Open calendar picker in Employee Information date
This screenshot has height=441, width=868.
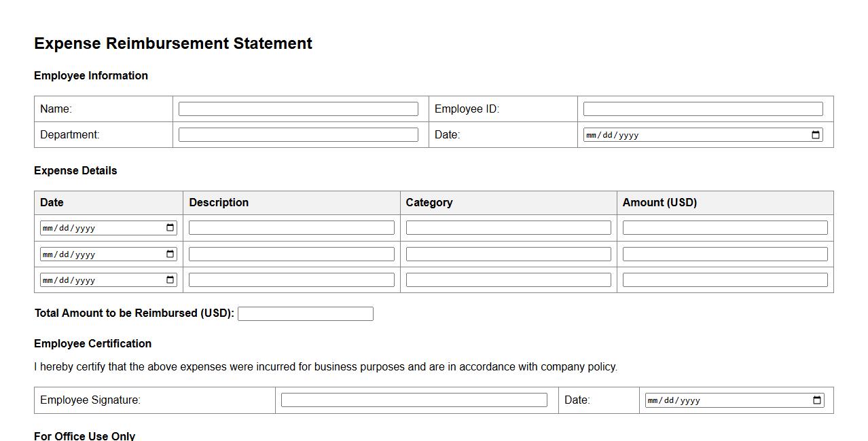coord(816,135)
